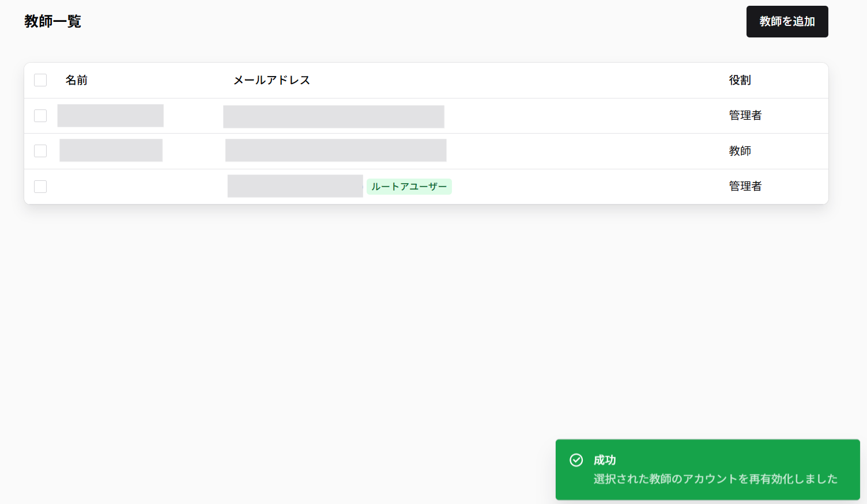Click the ルートアユーザー badge
This screenshot has height=504, width=867.
click(x=409, y=187)
